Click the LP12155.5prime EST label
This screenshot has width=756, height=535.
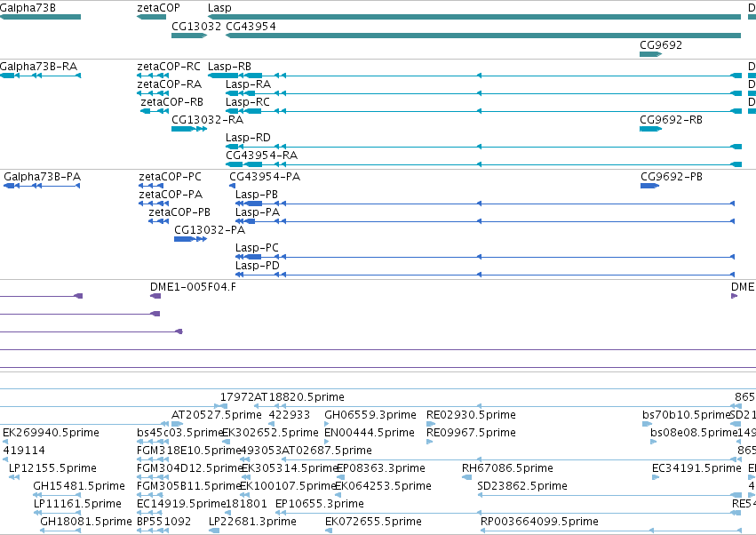point(52,469)
